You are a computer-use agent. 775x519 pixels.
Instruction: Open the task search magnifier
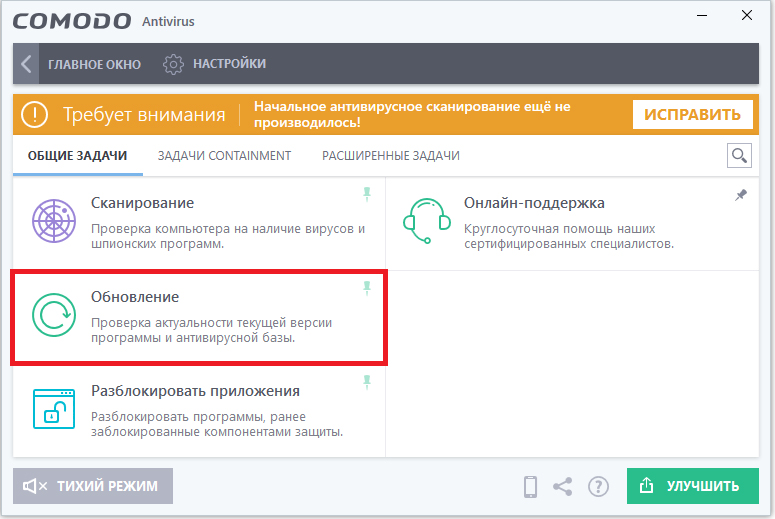[x=739, y=156]
